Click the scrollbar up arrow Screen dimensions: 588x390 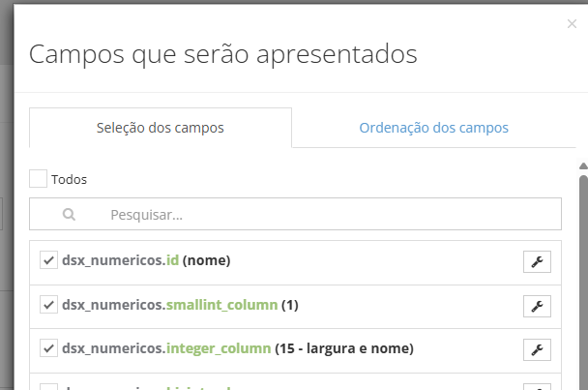[x=582, y=166]
